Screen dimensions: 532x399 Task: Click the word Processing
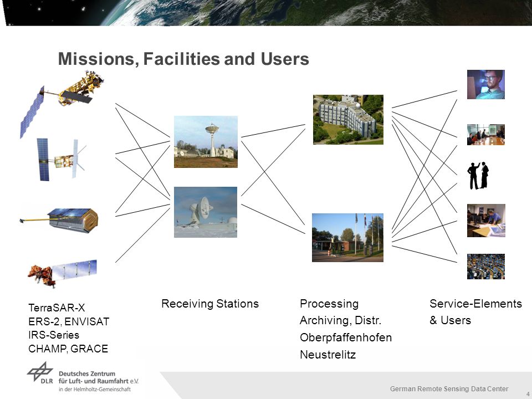click(x=329, y=303)
